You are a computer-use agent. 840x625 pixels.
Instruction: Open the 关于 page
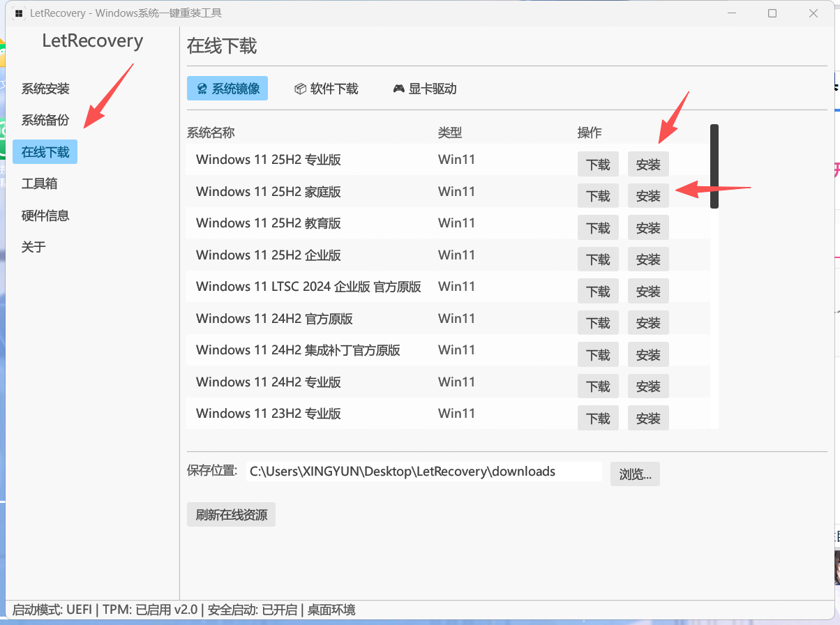[33, 247]
